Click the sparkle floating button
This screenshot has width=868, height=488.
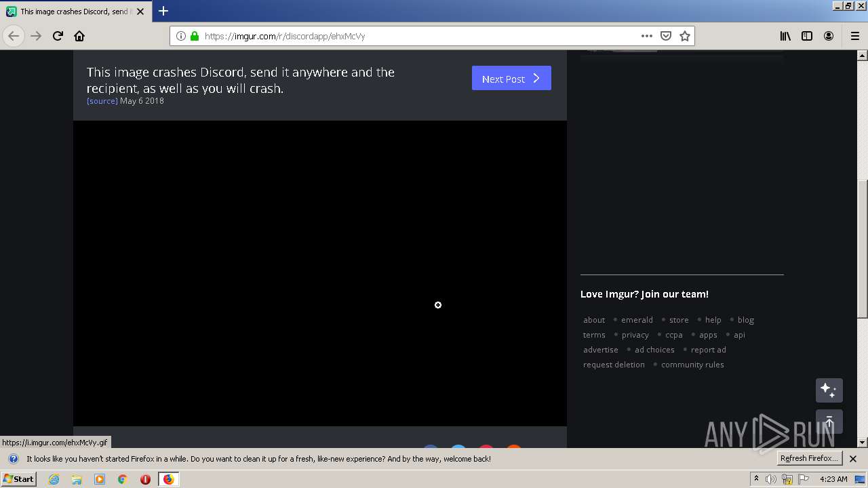(829, 390)
